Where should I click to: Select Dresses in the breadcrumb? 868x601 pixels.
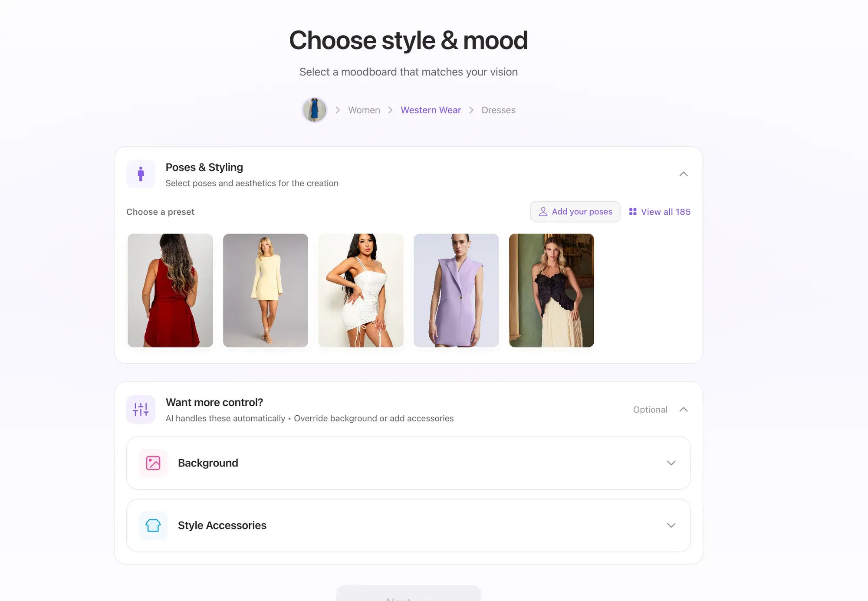498,110
